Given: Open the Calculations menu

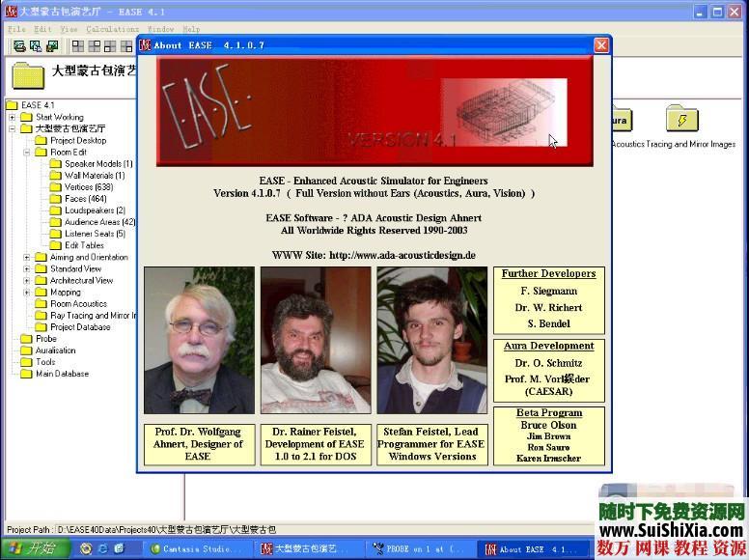Looking at the screenshot, I should point(112,29).
